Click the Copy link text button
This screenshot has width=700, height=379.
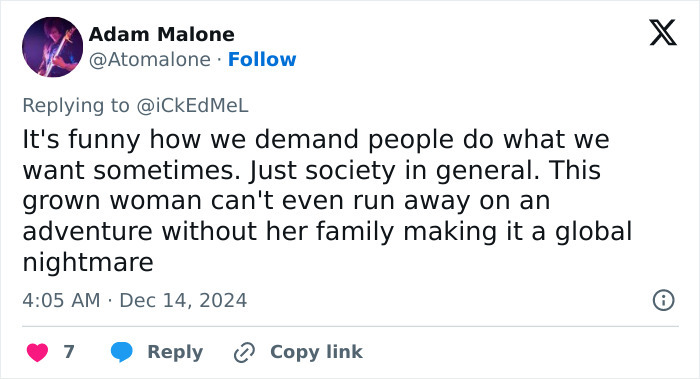[x=317, y=352]
